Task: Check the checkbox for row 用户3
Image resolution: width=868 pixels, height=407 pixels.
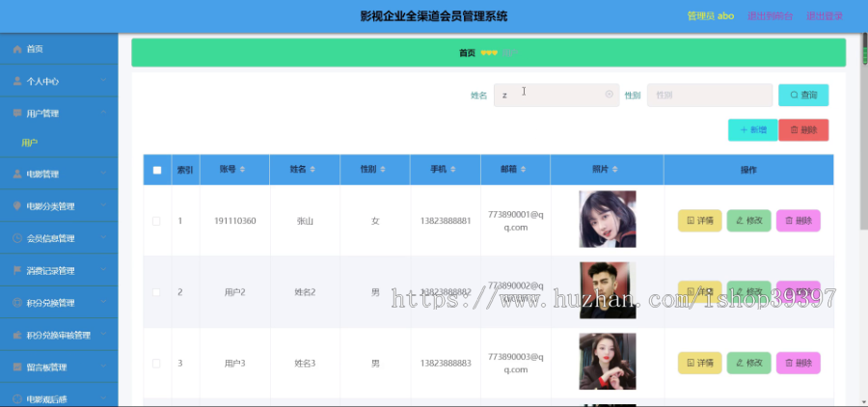Action: coord(156,364)
